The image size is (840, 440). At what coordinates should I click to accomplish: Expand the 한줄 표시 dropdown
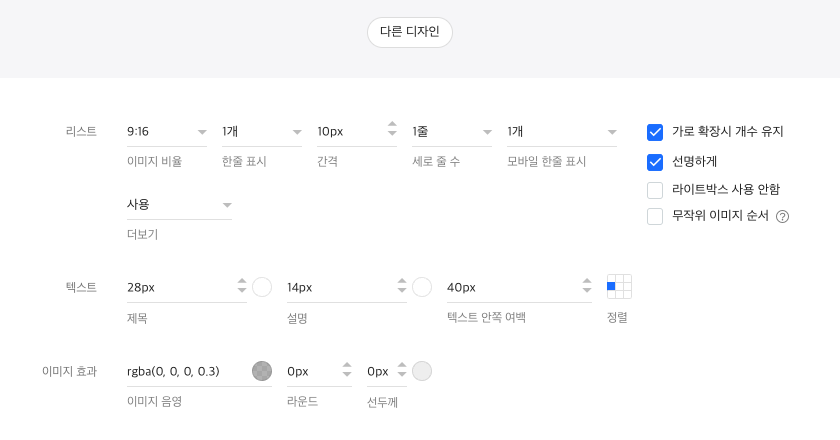(x=262, y=132)
